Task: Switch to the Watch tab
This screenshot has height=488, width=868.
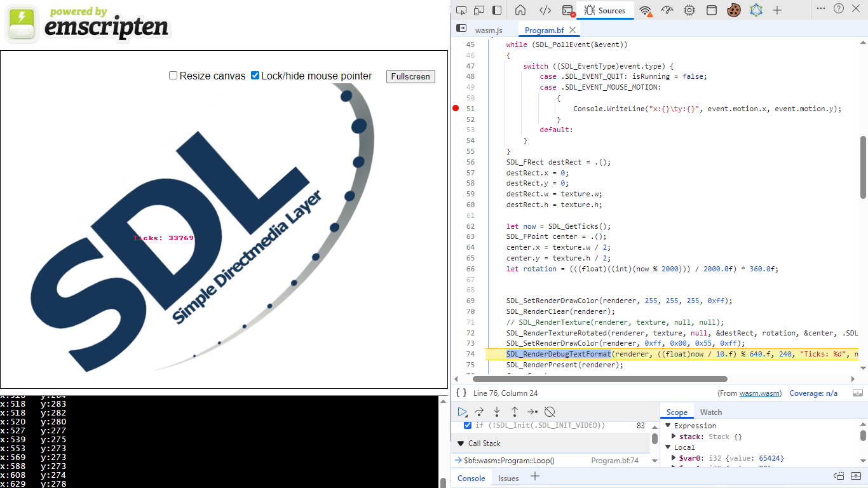Action: click(711, 412)
